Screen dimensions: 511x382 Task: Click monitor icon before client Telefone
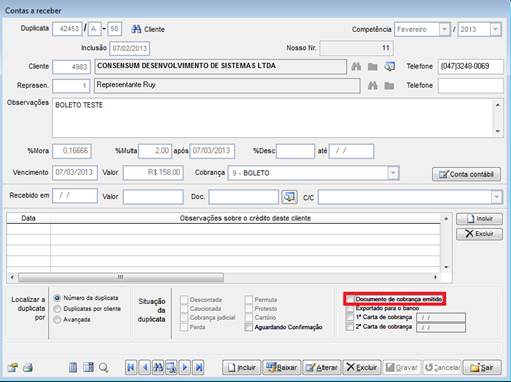click(389, 66)
